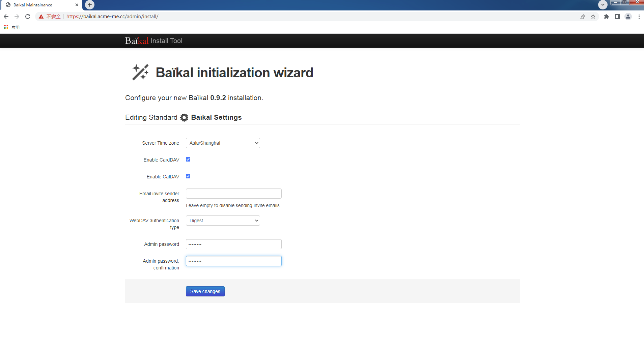Image resolution: width=644 pixels, height=348 pixels.
Task: Click the 'Leave empty to disable' hint text
Action: click(x=233, y=205)
